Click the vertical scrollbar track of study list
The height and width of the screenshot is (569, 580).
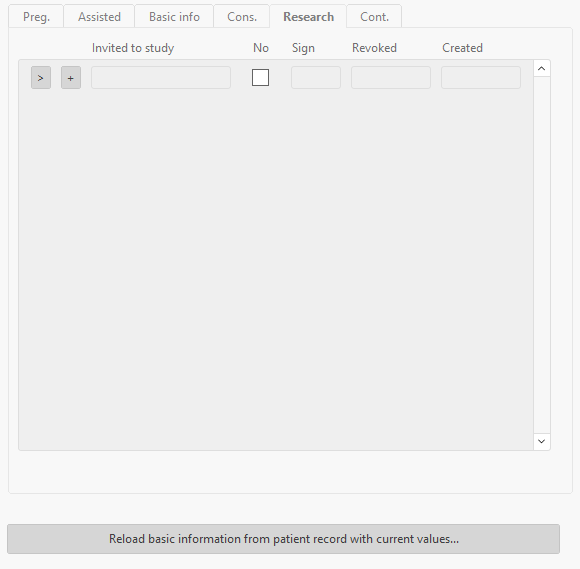542,255
